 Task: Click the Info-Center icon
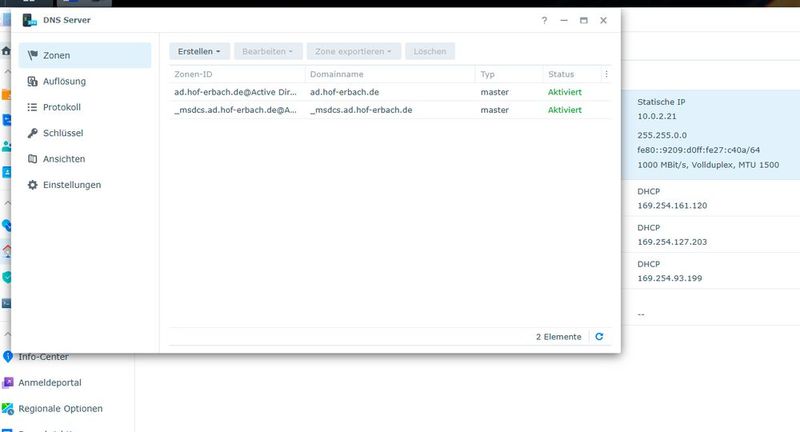[8, 357]
